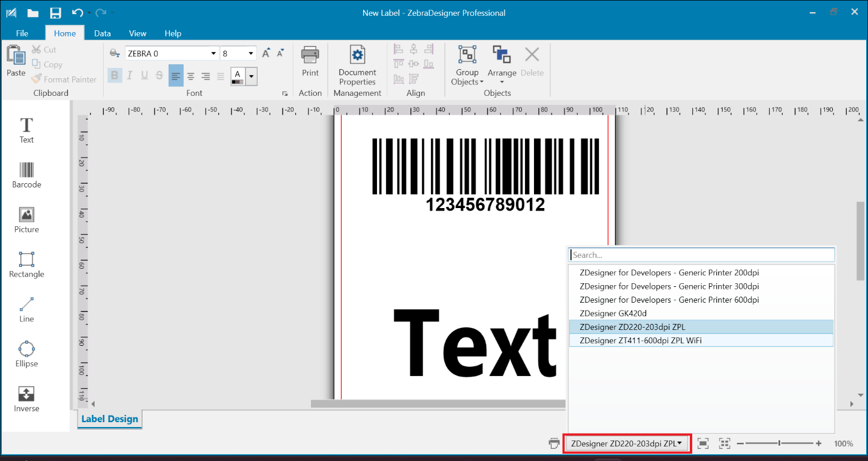Open the font size 8 dropdown

(x=252, y=53)
